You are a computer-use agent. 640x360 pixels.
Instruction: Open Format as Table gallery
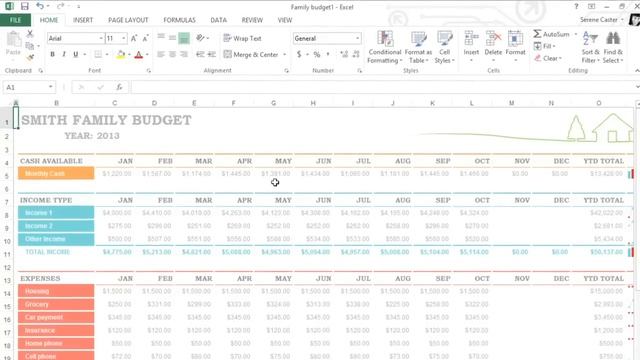tap(418, 47)
